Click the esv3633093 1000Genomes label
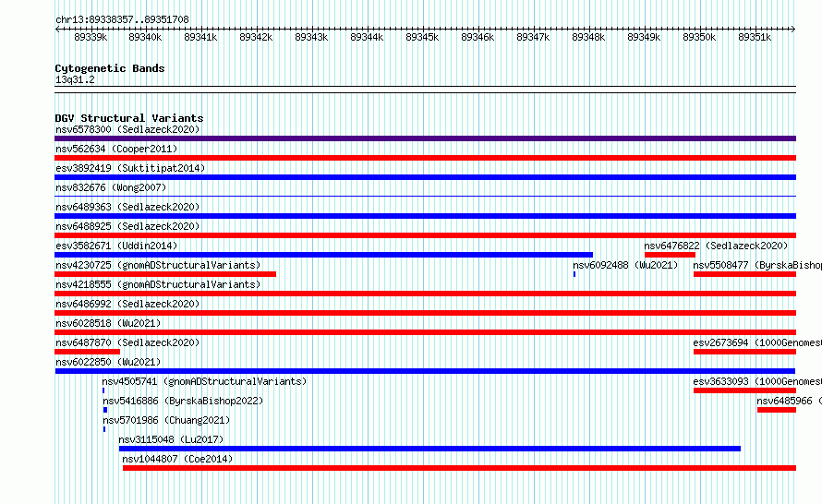Image resolution: width=822 pixels, height=504 pixels. tap(757, 381)
